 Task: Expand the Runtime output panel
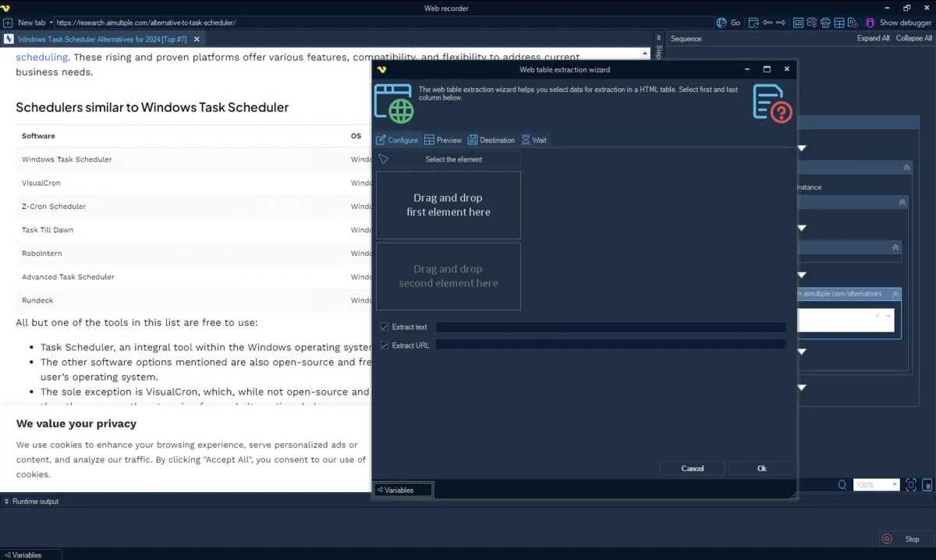6,502
